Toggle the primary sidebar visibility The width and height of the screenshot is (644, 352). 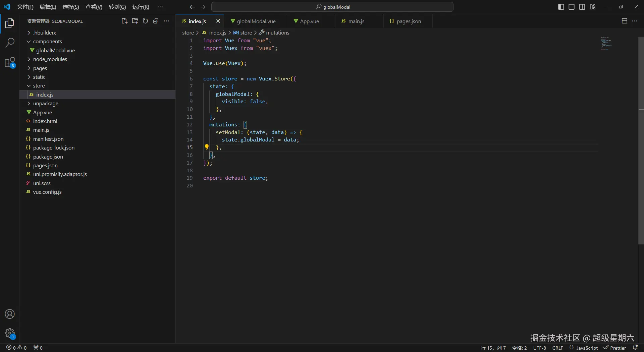[x=561, y=7]
